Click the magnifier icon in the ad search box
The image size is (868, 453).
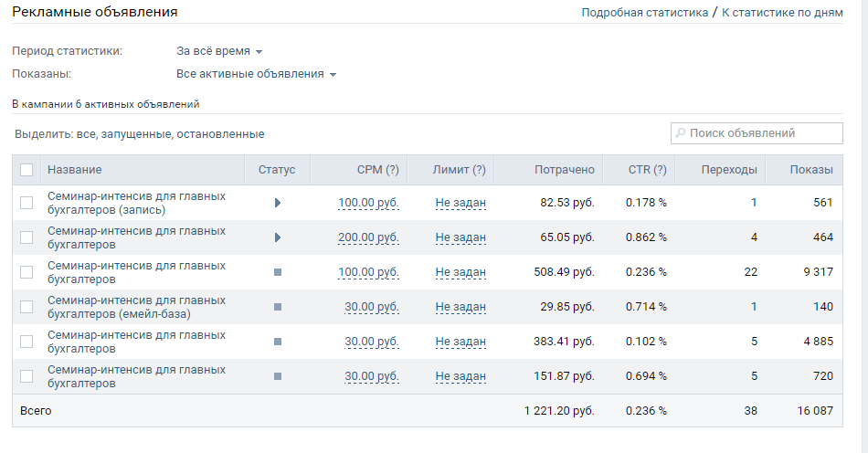tap(681, 133)
